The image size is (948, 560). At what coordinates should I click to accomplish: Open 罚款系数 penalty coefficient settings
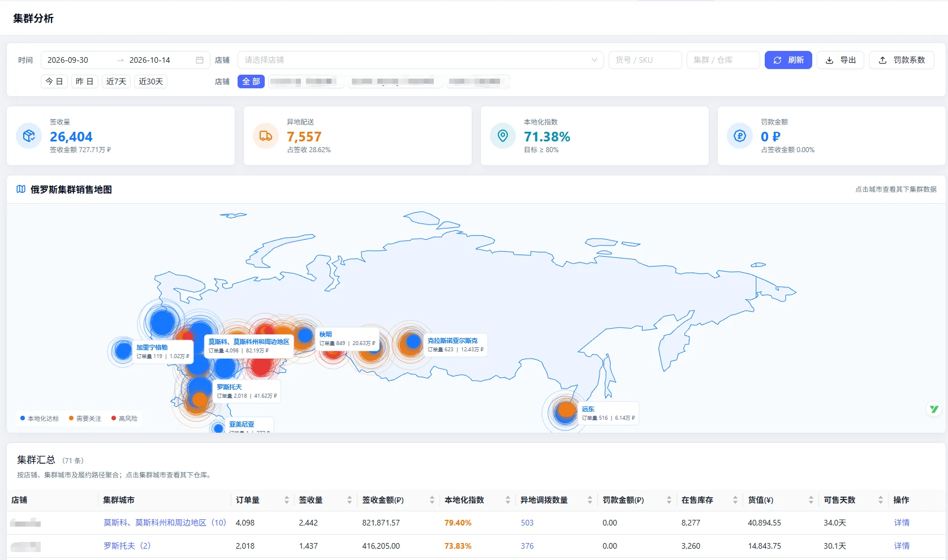[902, 60]
